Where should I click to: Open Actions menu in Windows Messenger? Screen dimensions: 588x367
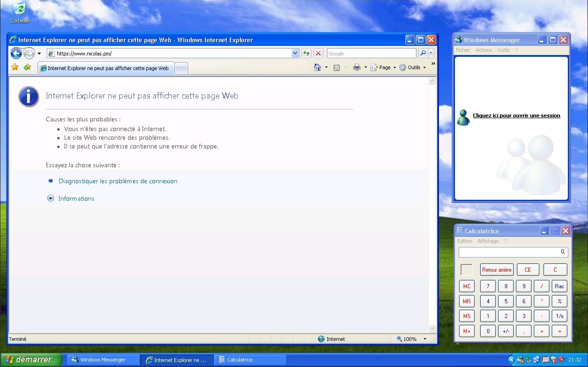point(483,50)
